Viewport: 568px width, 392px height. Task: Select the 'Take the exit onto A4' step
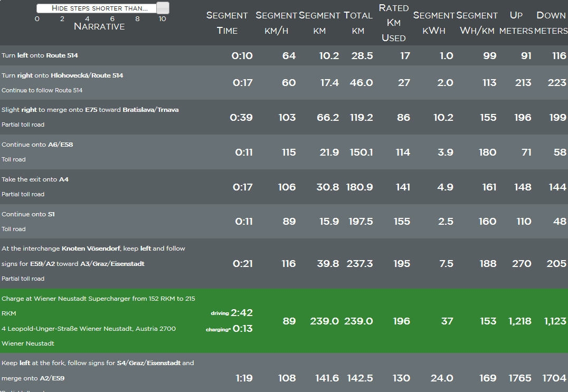tap(35, 179)
